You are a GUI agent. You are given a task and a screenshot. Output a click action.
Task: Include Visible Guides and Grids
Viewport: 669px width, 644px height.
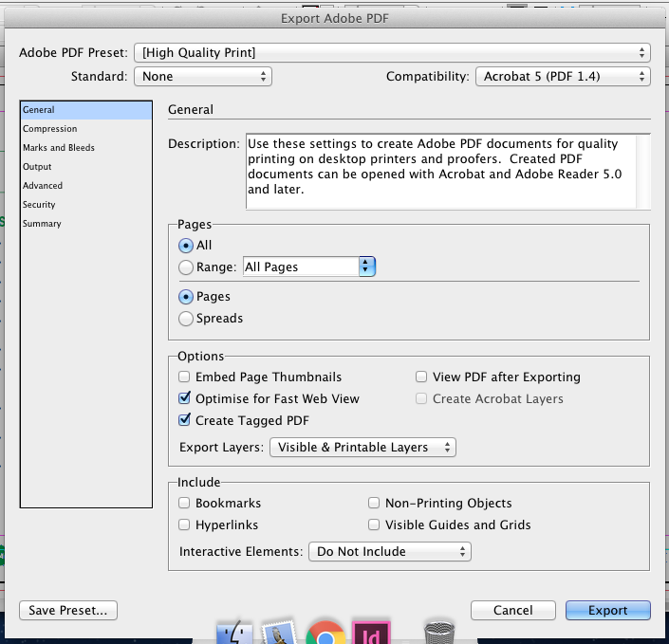[374, 524]
